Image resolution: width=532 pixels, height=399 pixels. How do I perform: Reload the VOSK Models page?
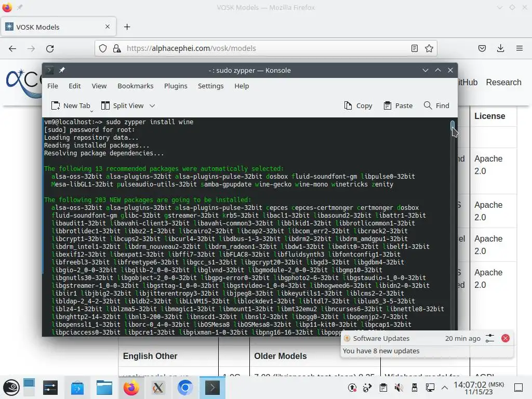[x=50, y=48]
